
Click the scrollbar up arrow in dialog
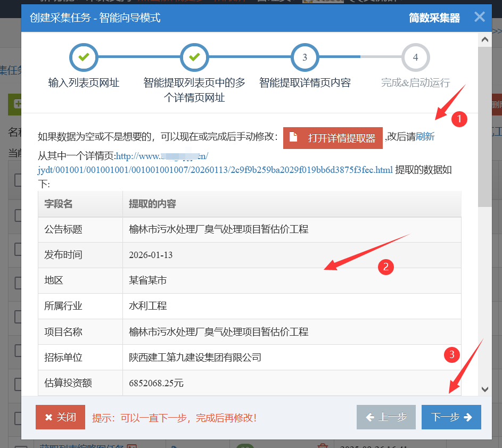(x=484, y=39)
